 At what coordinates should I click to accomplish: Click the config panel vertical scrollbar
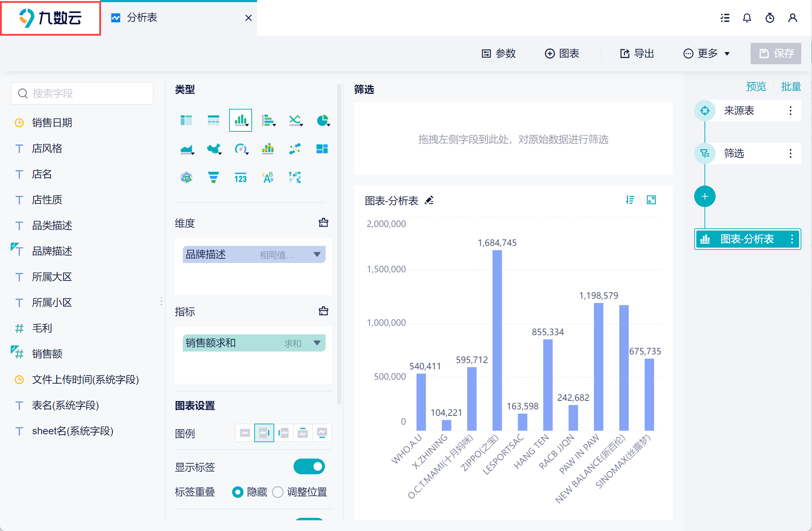pyautogui.click(x=339, y=244)
